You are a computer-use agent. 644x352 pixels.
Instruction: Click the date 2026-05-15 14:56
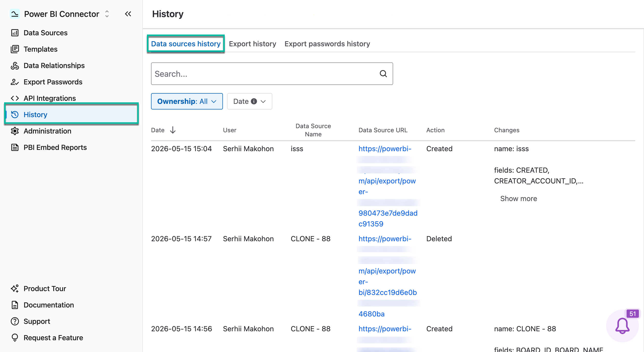click(x=181, y=329)
